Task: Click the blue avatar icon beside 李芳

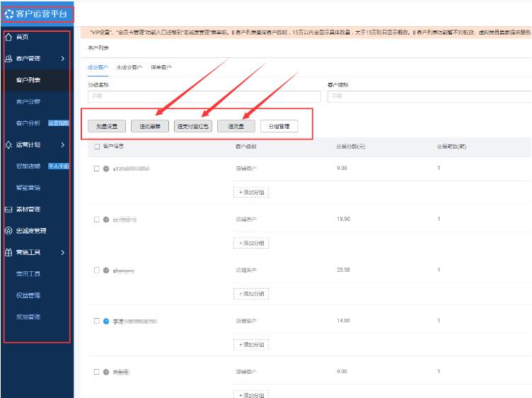Action: [x=106, y=321]
